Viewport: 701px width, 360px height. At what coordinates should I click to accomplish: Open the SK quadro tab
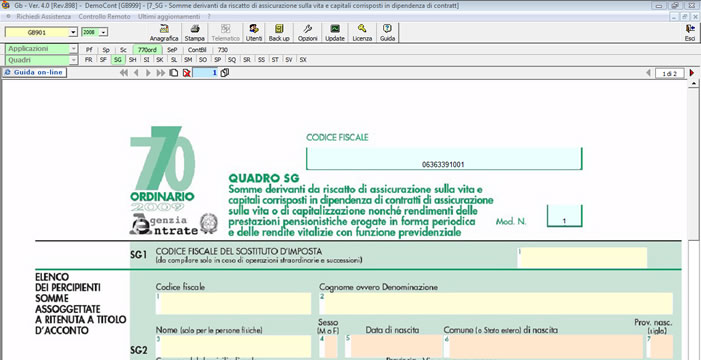pos(160,60)
